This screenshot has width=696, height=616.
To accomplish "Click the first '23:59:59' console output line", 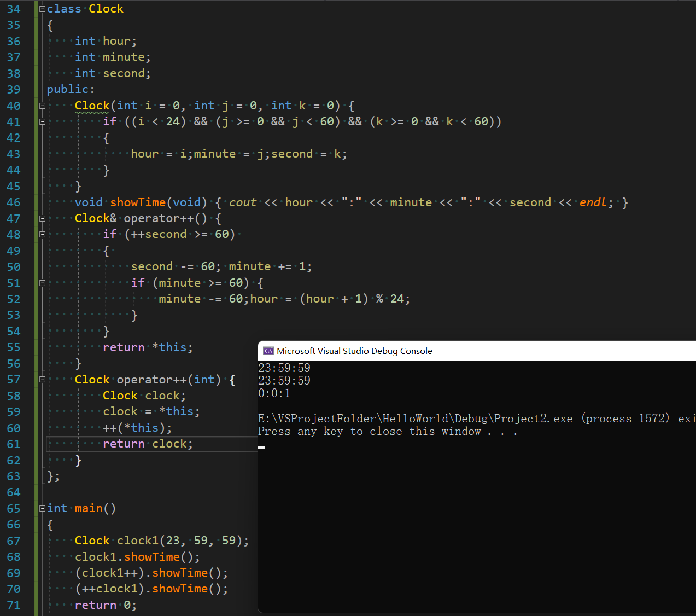I will pos(284,368).
